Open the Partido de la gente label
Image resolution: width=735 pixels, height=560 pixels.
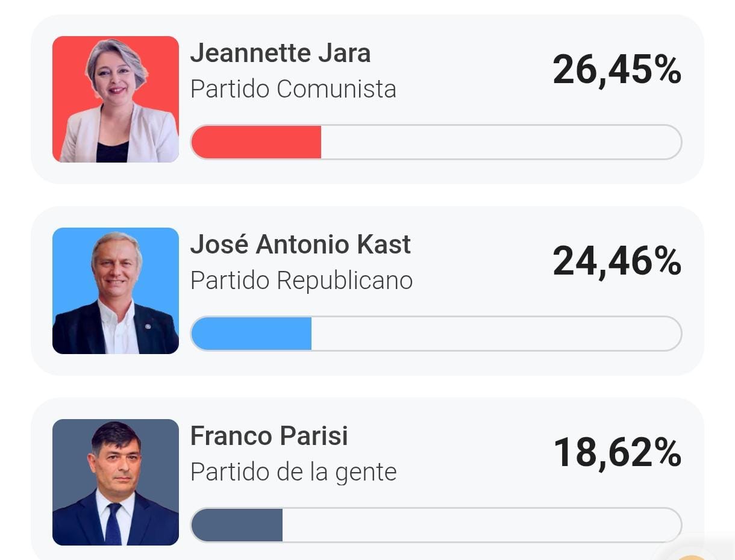pyautogui.click(x=293, y=472)
